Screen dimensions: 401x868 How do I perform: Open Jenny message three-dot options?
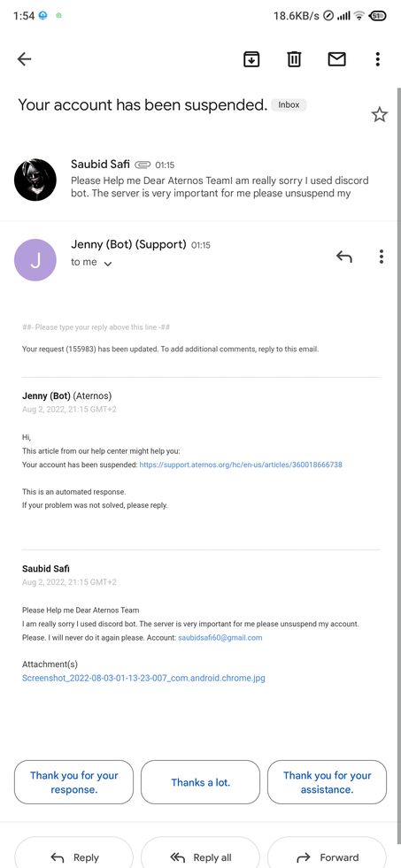click(381, 257)
